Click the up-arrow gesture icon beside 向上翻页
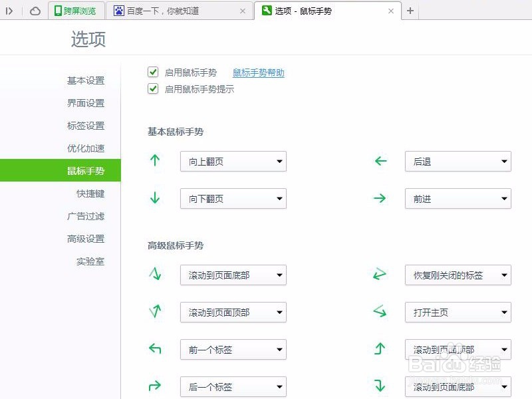Viewport: 532px width, 399px height. [x=155, y=161]
